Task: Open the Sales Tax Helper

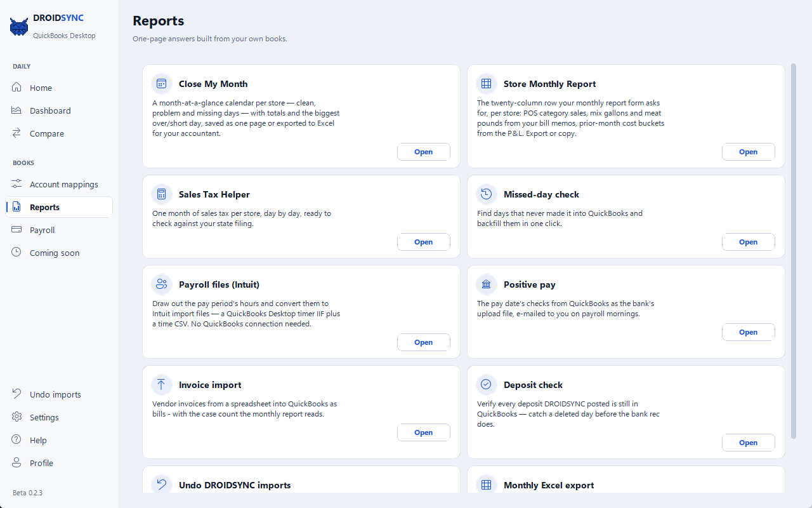Action: pyautogui.click(x=424, y=242)
